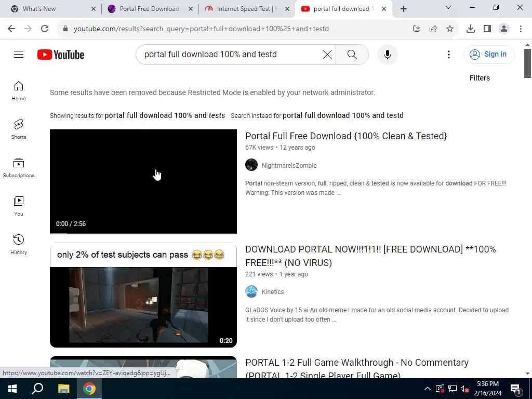Click the preview progress bar on first video
532x399 pixels.
tap(143, 233)
